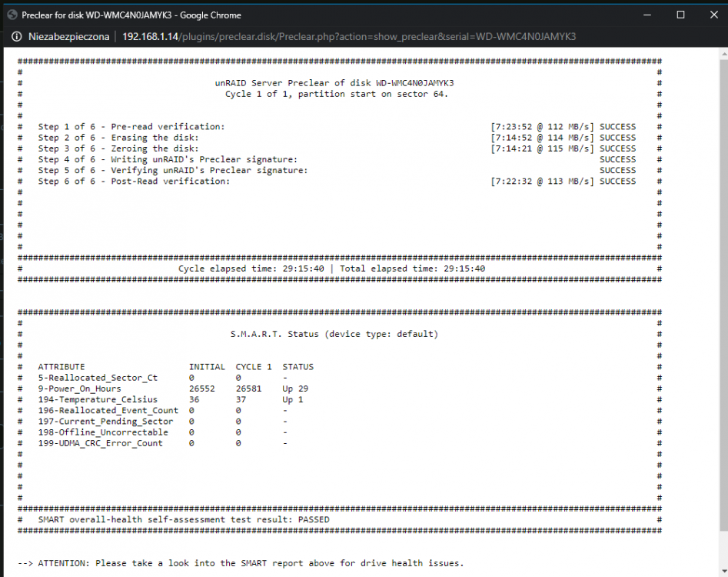Screen dimensions: 728x577
Task: Click the 'Up 29' status value
Action: [x=295, y=389]
